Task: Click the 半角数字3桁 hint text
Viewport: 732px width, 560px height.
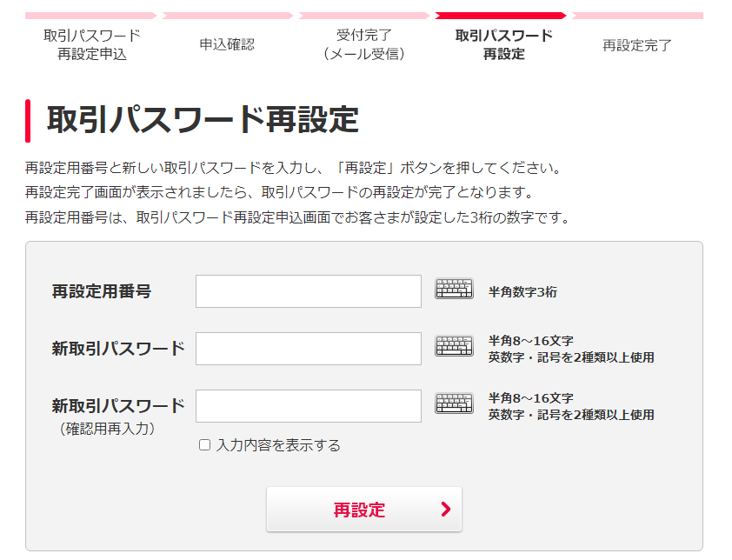Action: (x=522, y=292)
